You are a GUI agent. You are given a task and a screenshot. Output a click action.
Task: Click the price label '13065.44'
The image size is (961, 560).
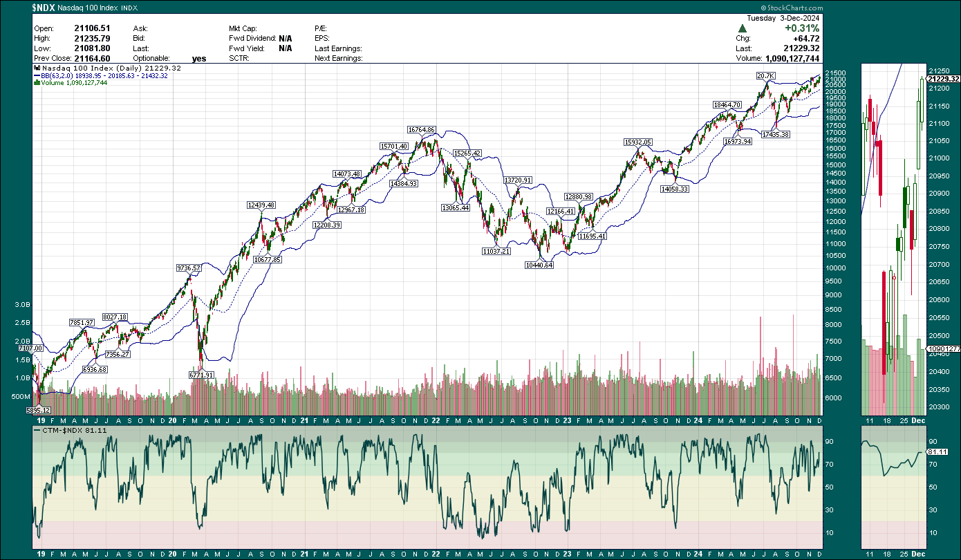coord(456,207)
